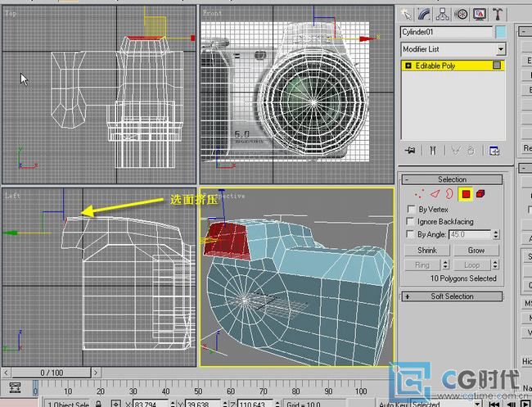Click Remove Modifier trash icon
The width and height of the screenshot is (532, 407).
pos(471,151)
